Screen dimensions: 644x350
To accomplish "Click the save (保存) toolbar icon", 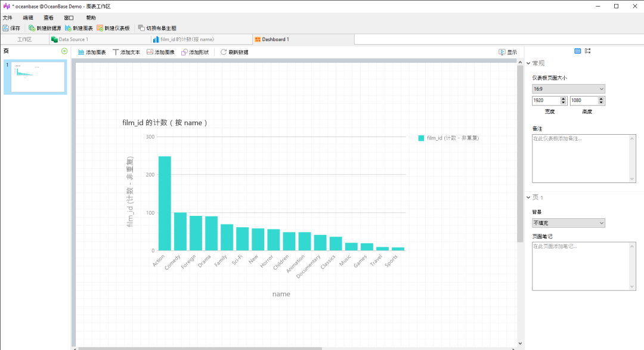I will point(5,29).
